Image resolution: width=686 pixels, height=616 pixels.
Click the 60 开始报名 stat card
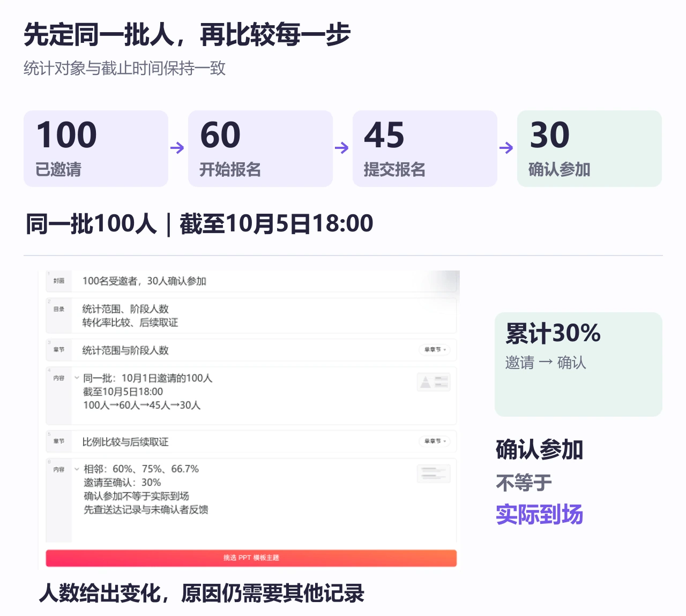click(x=260, y=148)
